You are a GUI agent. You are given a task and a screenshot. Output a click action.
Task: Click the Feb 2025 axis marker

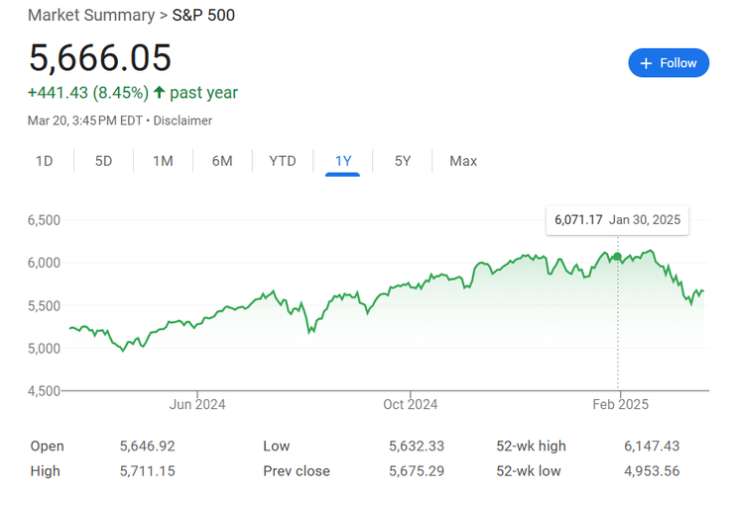(620, 404)
